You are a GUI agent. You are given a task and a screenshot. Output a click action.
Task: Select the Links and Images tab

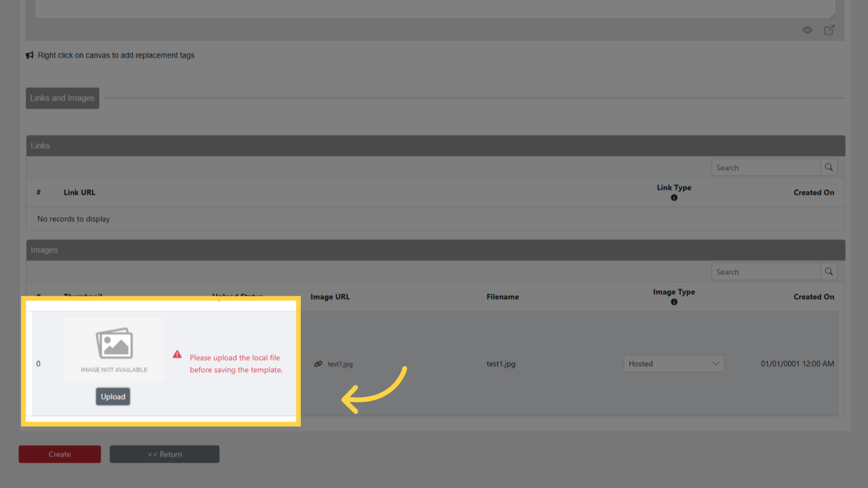click(x=62, y=98)
